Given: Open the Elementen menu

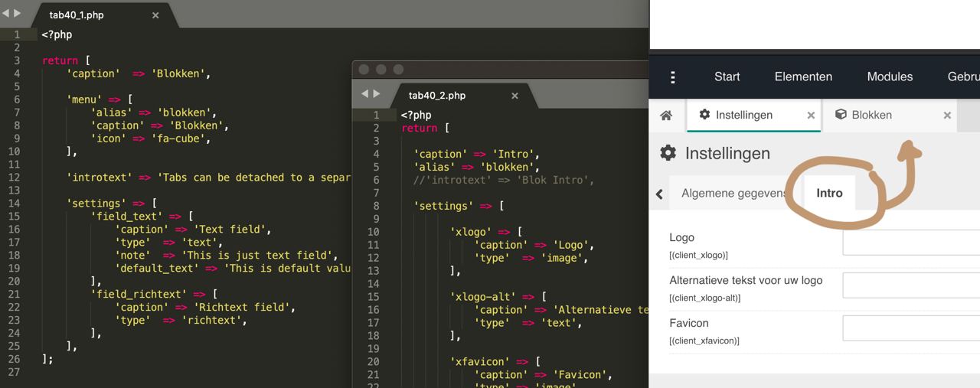Looking at the screenshot, I should click(803, 77).
